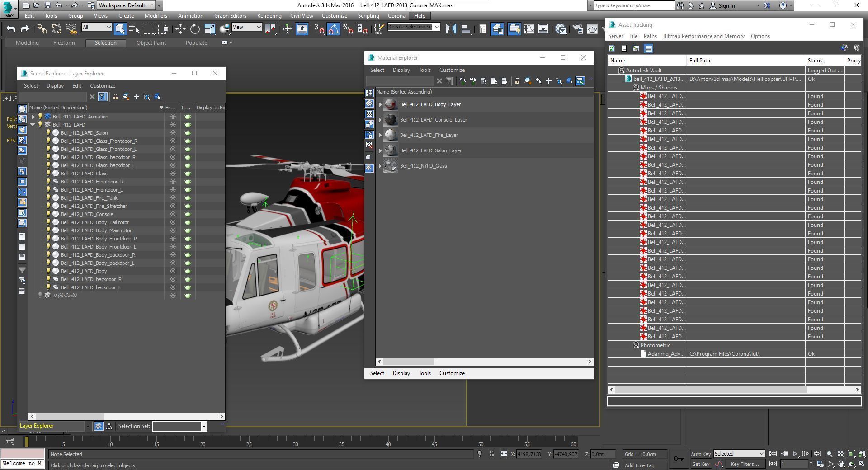Select the Select and Rotate tool
Image resolution: width=868 pixels, height=470 pixels.
pos(195,29)
